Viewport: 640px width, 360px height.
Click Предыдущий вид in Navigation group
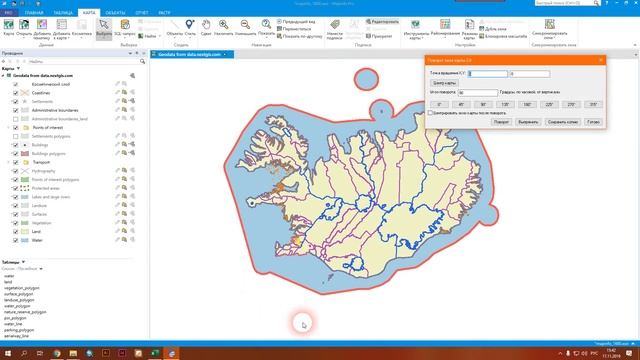click(x=296, y=22)
